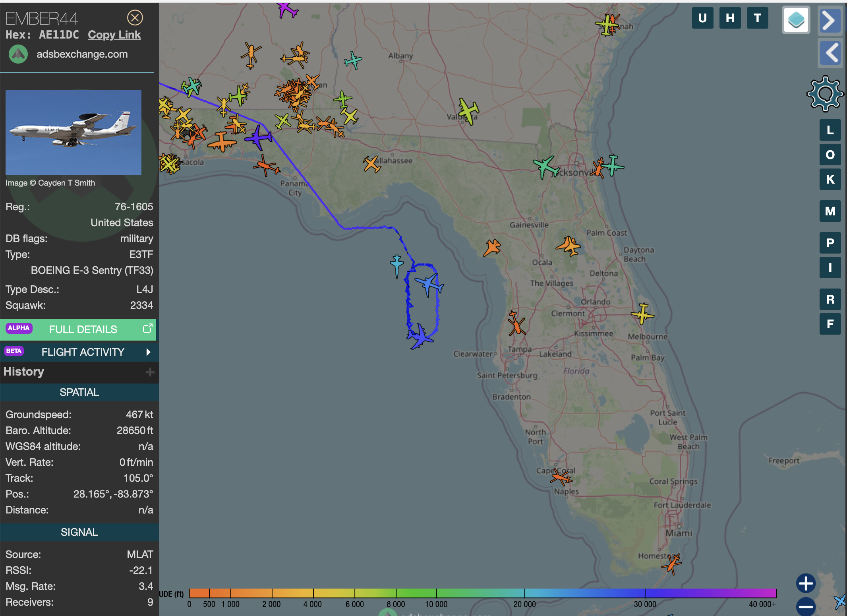The height and width of the screenshot is (616, 847).
Task: Select yellow aircraft near Melbourne
Action: 642,314
